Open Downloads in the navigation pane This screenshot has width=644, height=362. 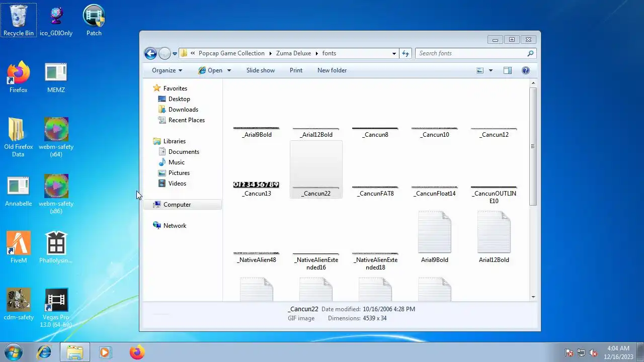[183, 110]
